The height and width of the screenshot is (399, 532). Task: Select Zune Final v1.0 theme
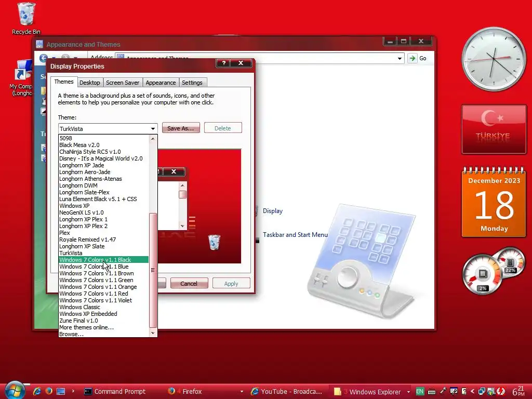point(103,321)
